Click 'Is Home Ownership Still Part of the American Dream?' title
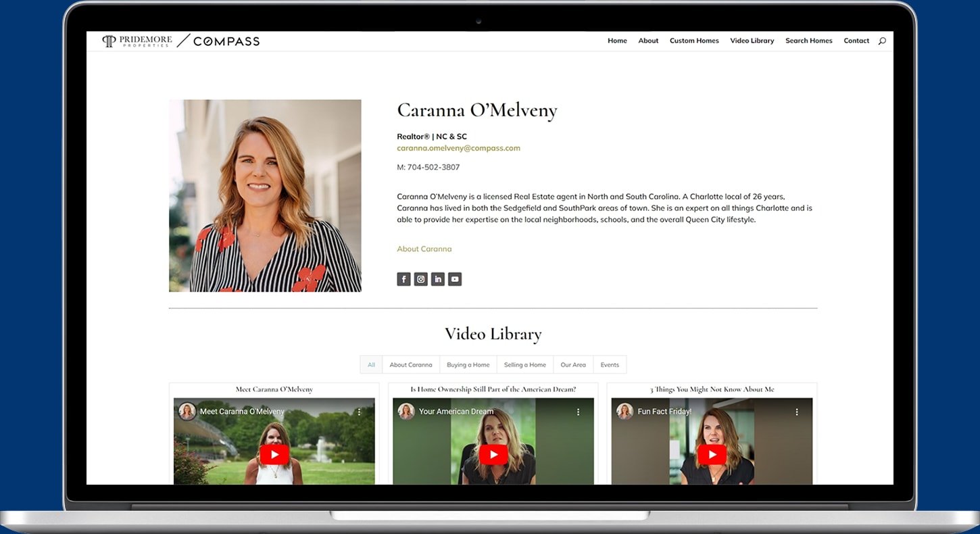 coord(493,389)
